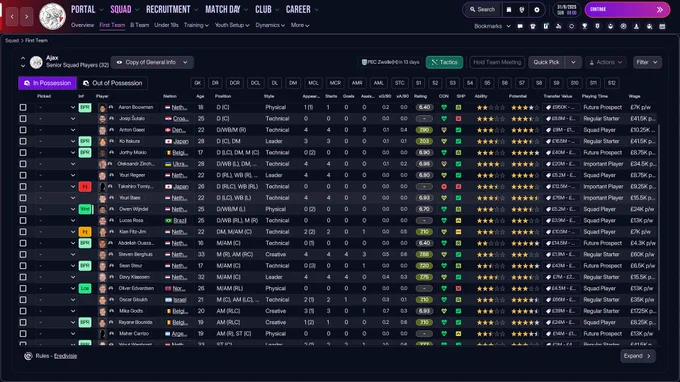
Task: Open the shirt squad bookmark icon
Action: (533, 26)
